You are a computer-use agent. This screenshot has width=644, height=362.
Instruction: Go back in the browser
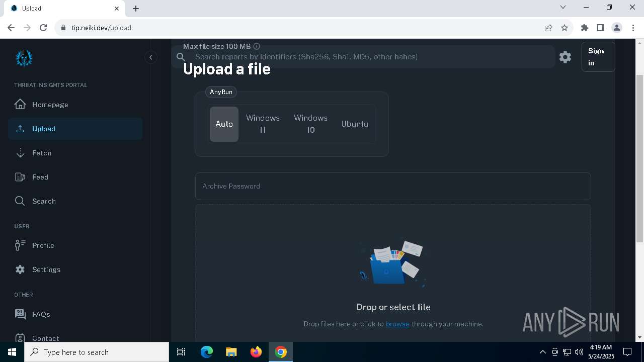[11, 28]
